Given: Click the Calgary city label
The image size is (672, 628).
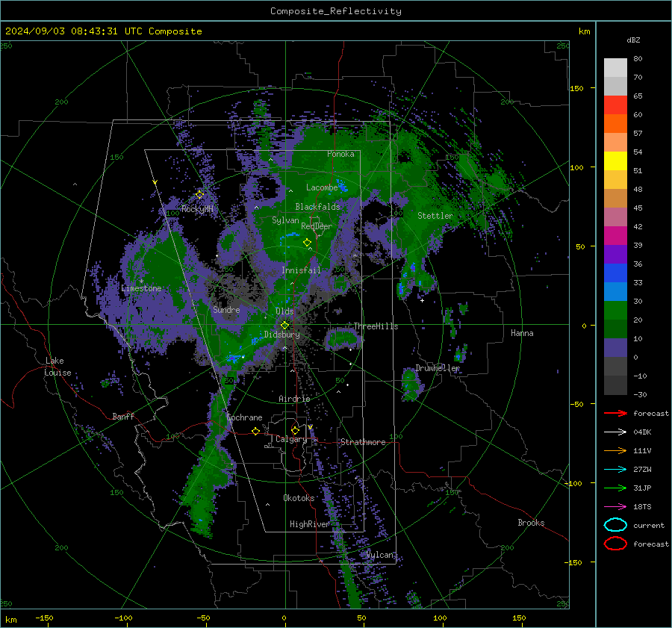Looking at the screenshot, I should (x=291, y=439).
